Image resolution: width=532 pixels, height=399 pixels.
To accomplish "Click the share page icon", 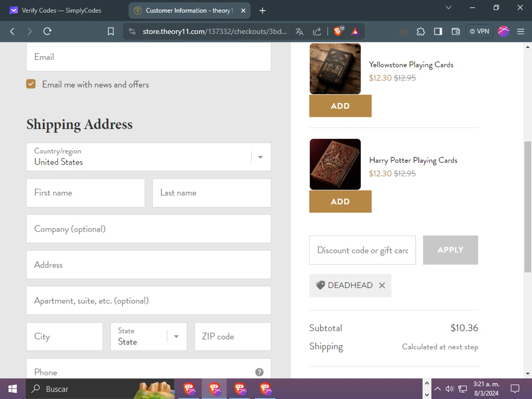I will coord(317,32).
